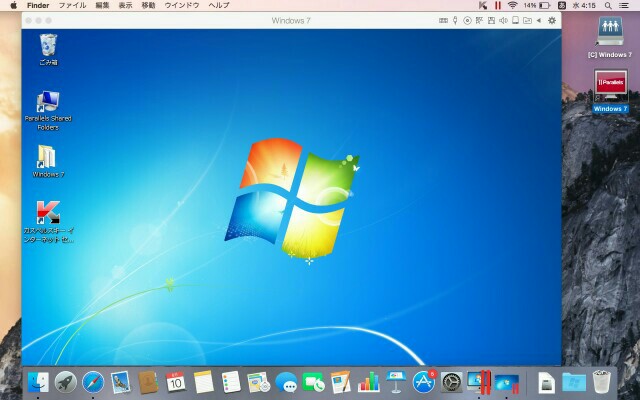
Task: Click the floppy disk icon in Parallels toolbar
Action: pyautogui.click(x=491, y=20)
